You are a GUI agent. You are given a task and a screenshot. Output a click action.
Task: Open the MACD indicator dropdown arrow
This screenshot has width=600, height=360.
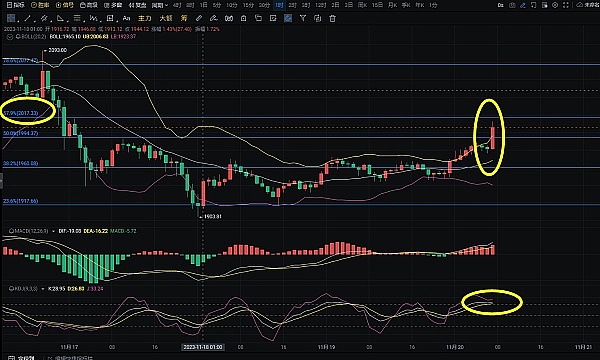(x=53, y=231)
